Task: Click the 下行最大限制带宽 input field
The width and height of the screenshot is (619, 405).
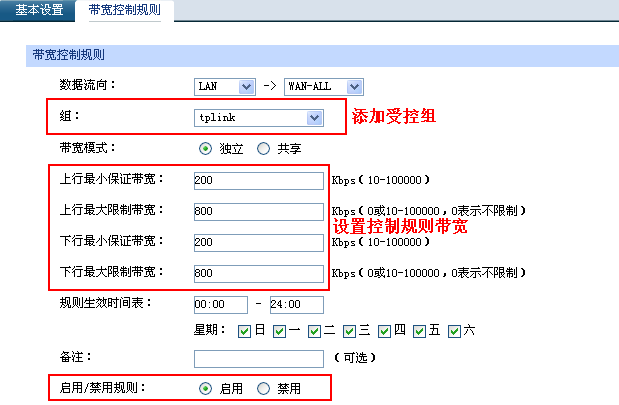Action: tap(259, 274)
